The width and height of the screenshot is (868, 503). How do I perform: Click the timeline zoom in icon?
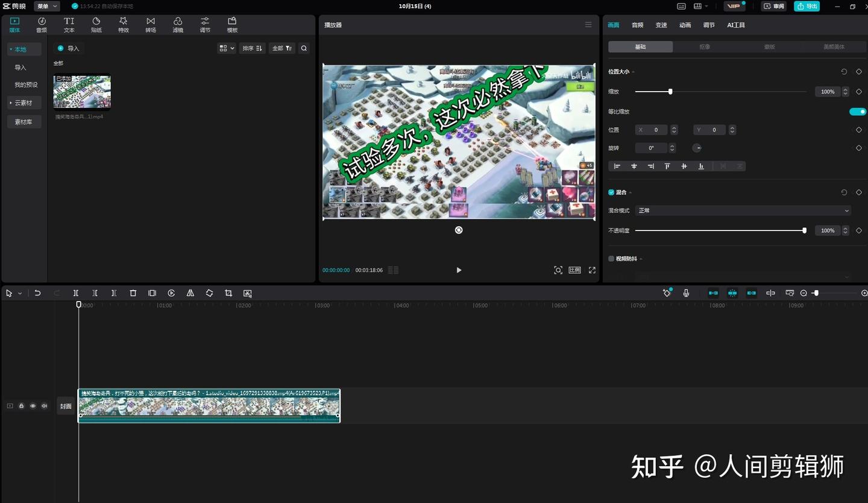coord(864,293)
